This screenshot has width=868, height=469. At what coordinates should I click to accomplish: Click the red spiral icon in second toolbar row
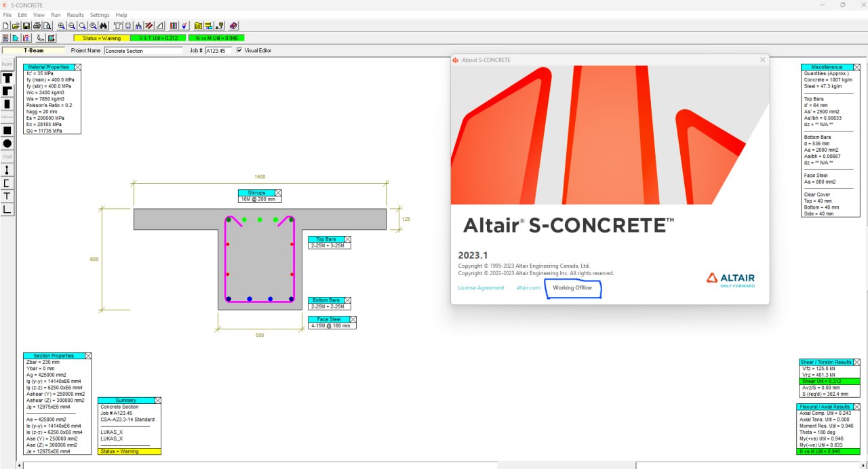coord(26,38)
